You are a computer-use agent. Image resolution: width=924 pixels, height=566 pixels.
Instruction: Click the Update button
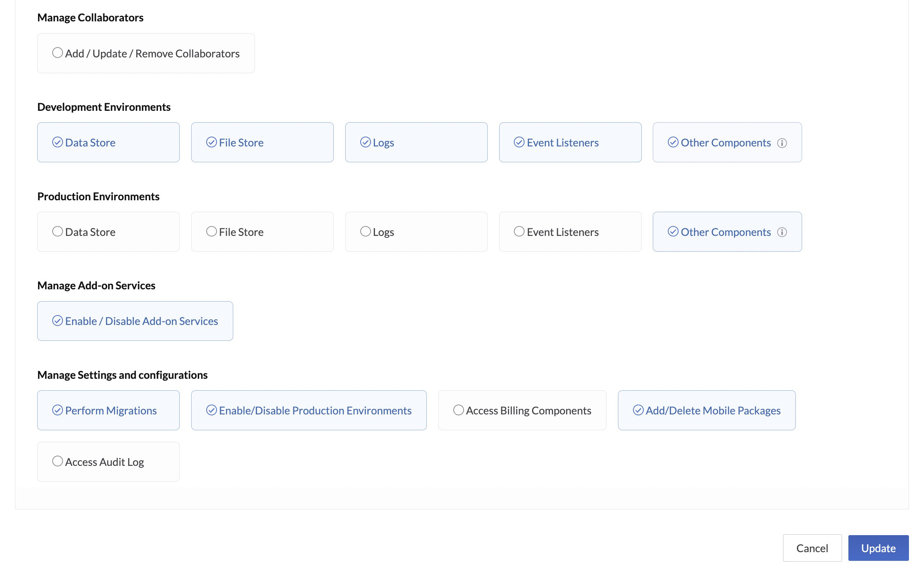pyautogui.click(x=878, y=548)
